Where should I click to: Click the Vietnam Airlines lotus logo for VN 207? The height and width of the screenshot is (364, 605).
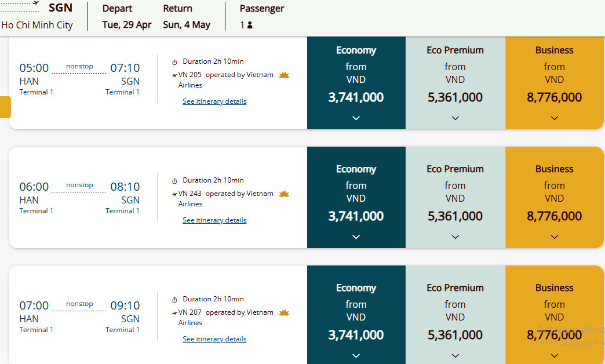[x=284, y=312]
